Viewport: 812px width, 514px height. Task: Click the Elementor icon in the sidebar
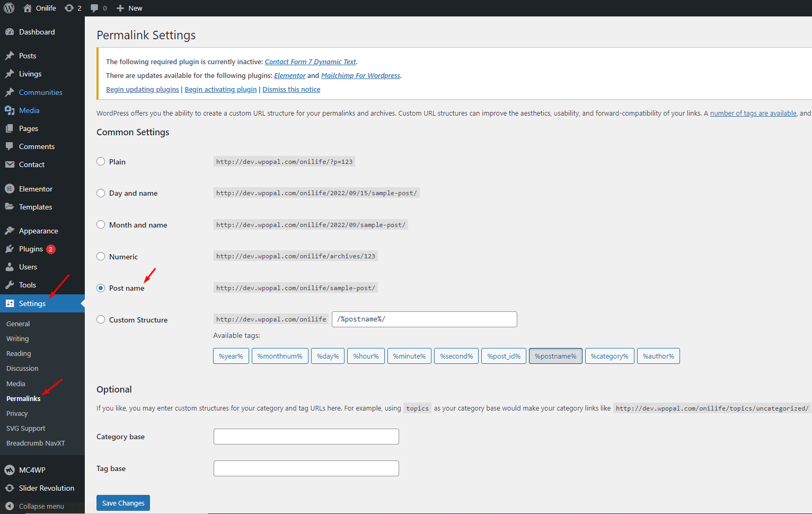[10, 189]
